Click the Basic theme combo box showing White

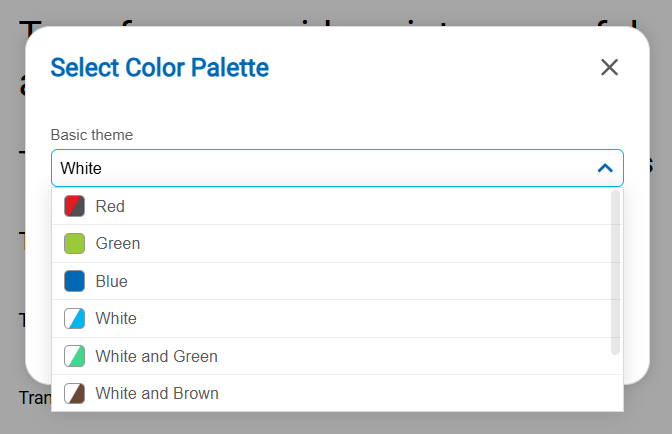pyautogui.click(x=320, y=168)
